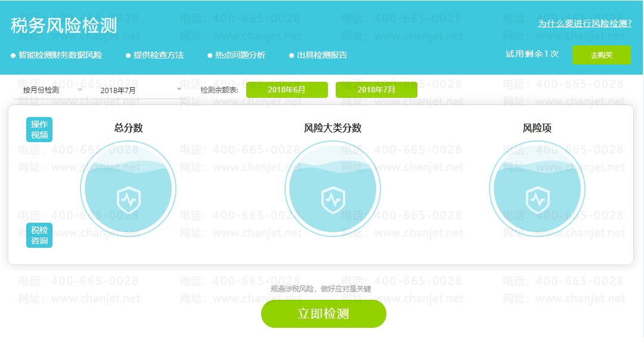
Task: Open the 税检咨询 side button
Action: [39, 236]
